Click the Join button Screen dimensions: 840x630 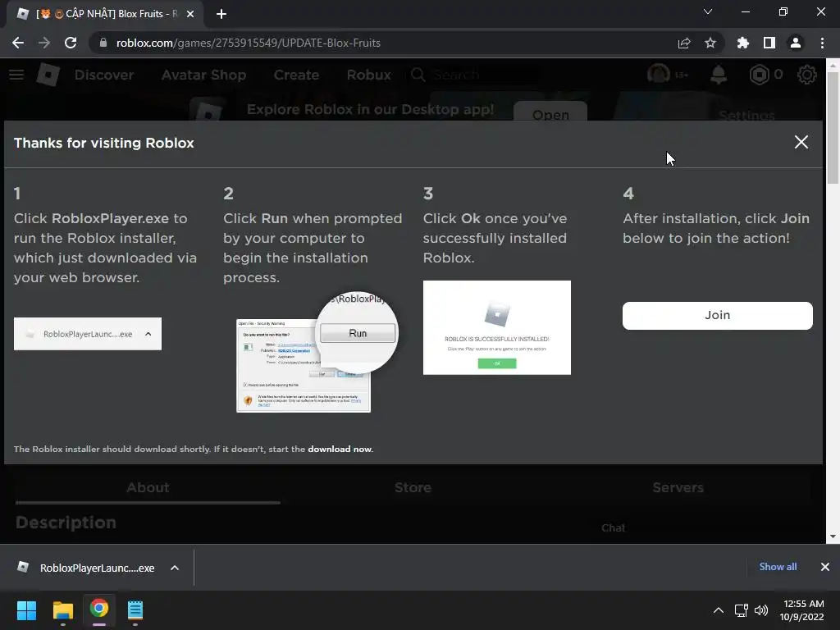pyautogui.click(x=717, y=316)
